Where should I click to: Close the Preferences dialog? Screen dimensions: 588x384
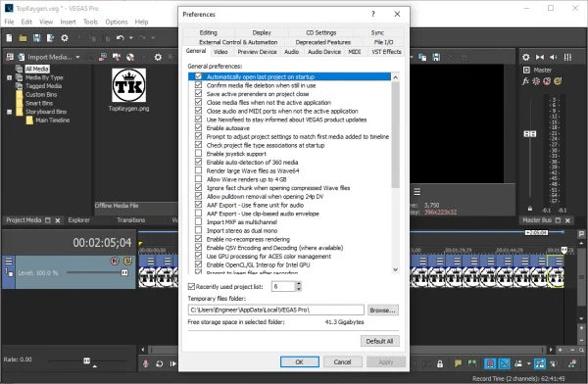397,15
